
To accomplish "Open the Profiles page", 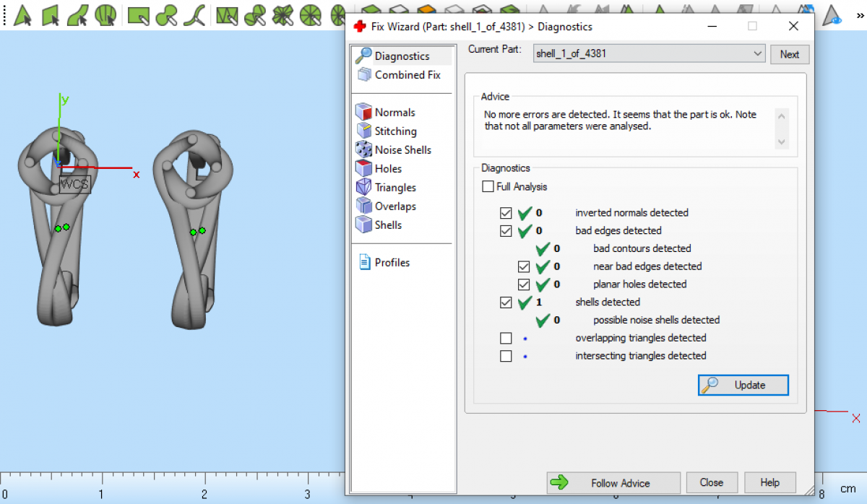I will (392, 263).
